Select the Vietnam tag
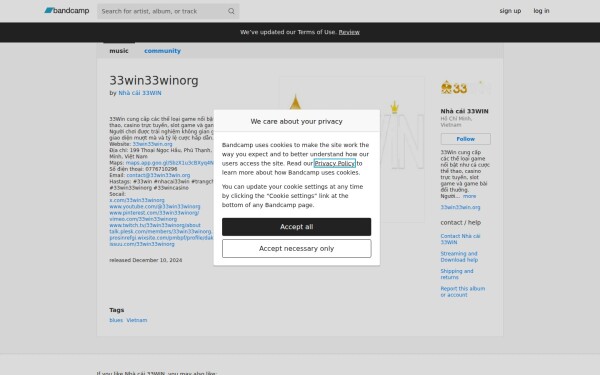 click(x=137, y=320)
